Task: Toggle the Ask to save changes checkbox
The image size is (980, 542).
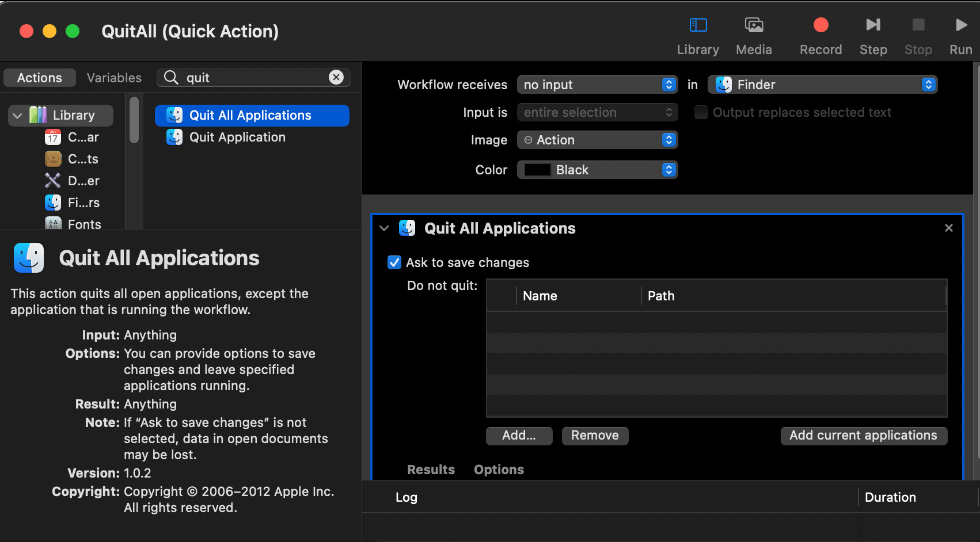Action: 394,262
